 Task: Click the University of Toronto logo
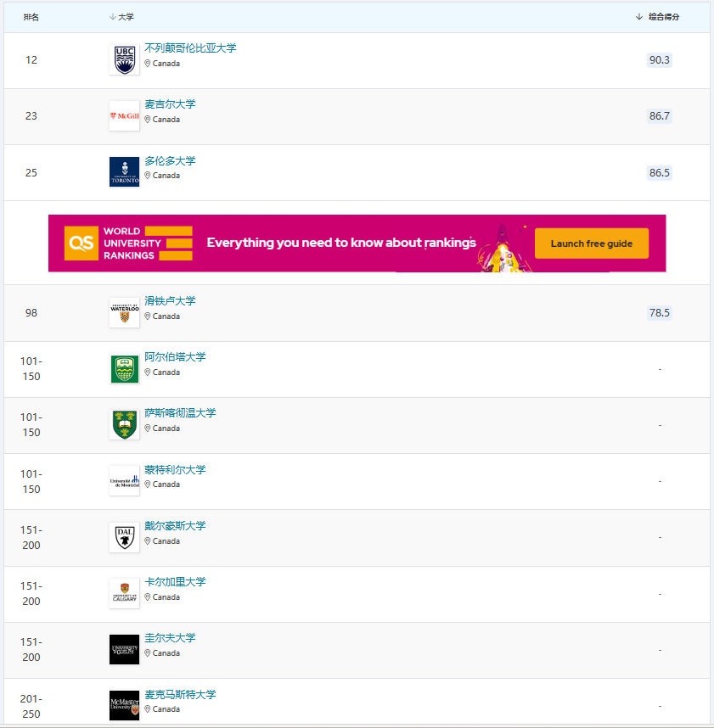pyautogui.click(x=125, y=172)
